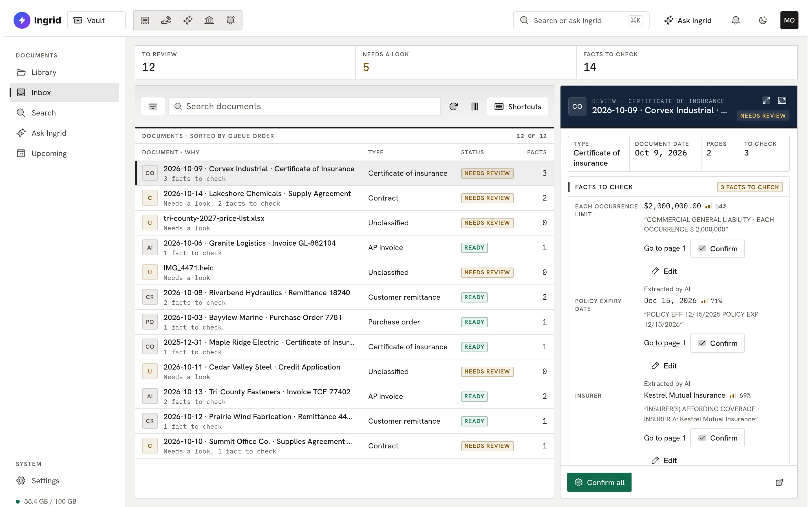Screen dimensions: 812x507
Task: Click the refresh documents icon
Action: (x=453, y=107)
